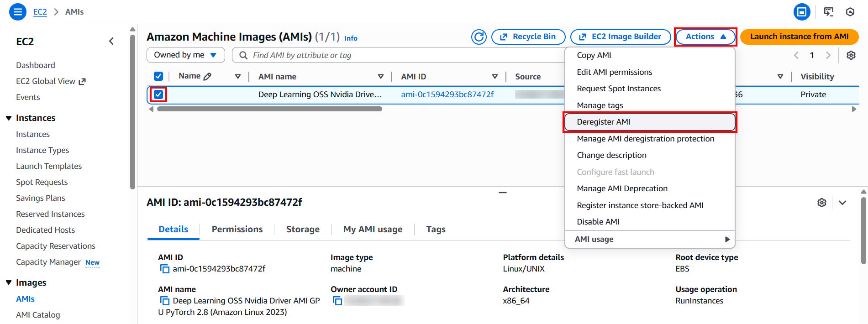Screen dimensions: 868x324
Task: Click the edit pencil icon beside Name
Action: (207, 76)
